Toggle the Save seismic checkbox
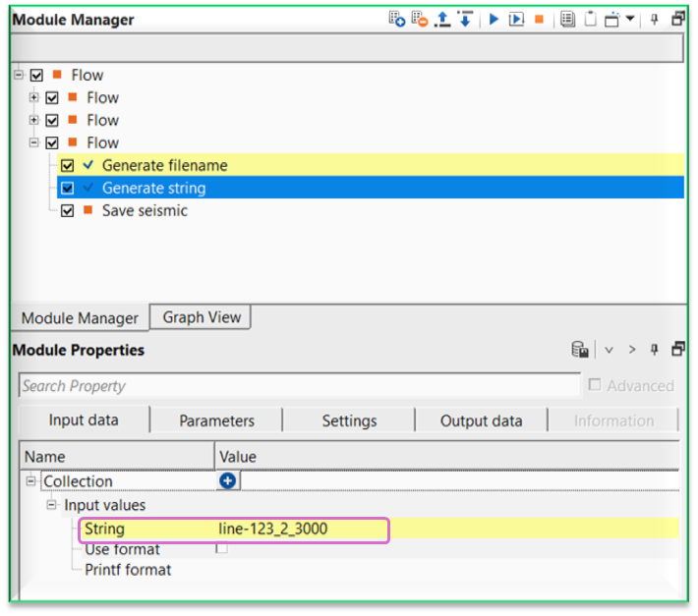Image resolution: width=698 pixels, height=616 pixels. click(68, 211)
